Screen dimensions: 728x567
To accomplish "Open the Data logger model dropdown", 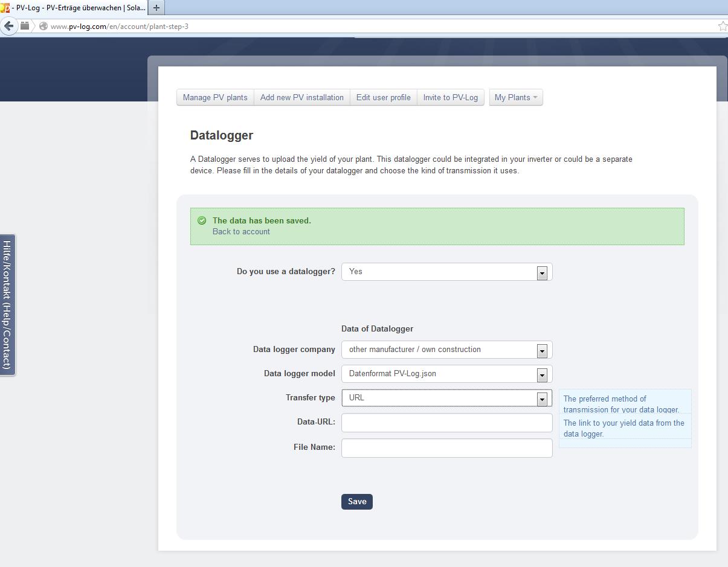I will 446,374.
